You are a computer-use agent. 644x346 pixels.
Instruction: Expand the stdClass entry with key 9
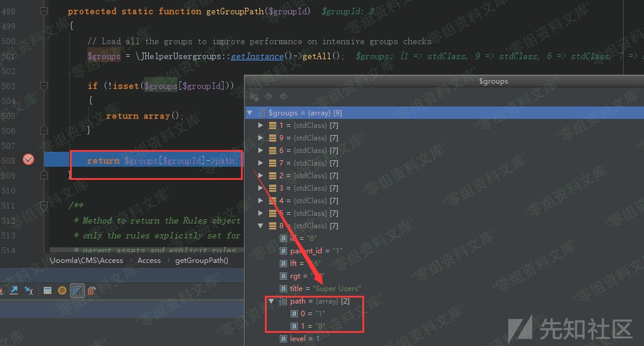click(260, 138)
